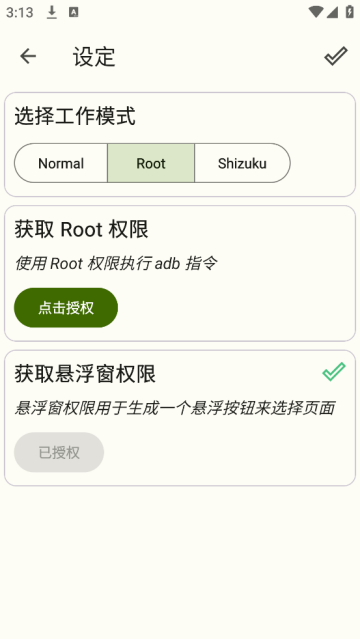Image resolution: width=360 pixels, height=639 pixels.
Task: Open the download notification icon in status bar
Action: tap(51, 13)
